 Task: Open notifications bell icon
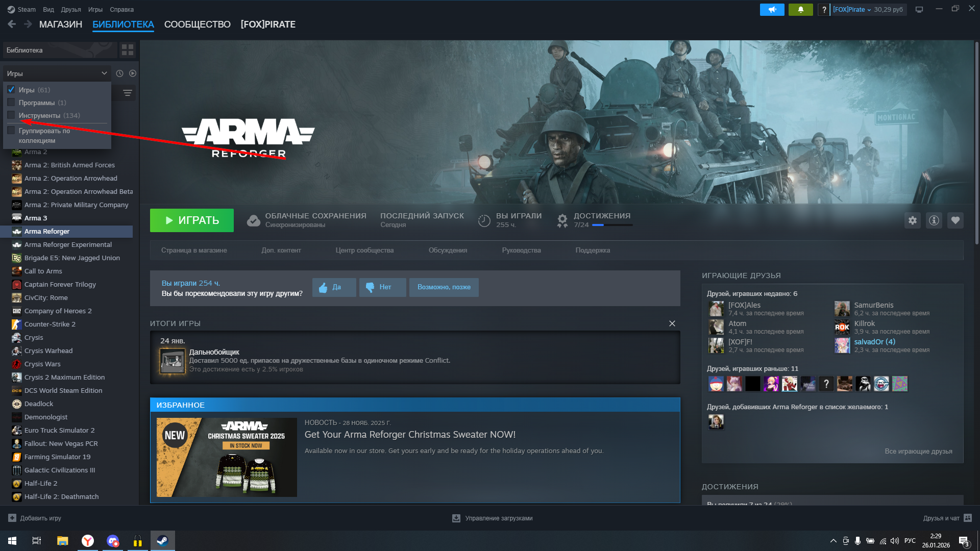coord(800,10)
